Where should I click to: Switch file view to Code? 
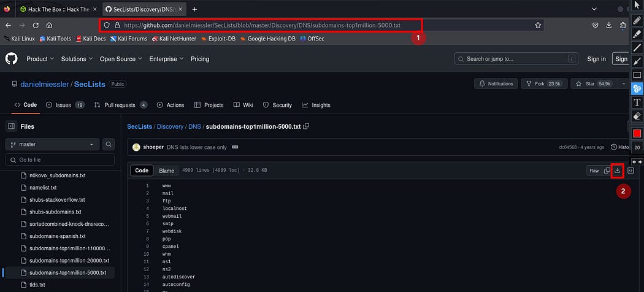142,171
